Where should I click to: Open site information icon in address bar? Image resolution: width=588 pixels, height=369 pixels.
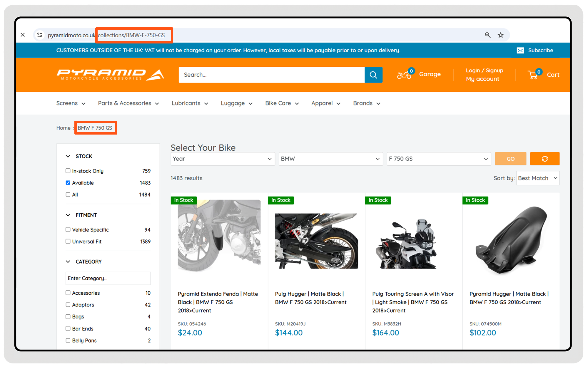click(x=40, y=35)
